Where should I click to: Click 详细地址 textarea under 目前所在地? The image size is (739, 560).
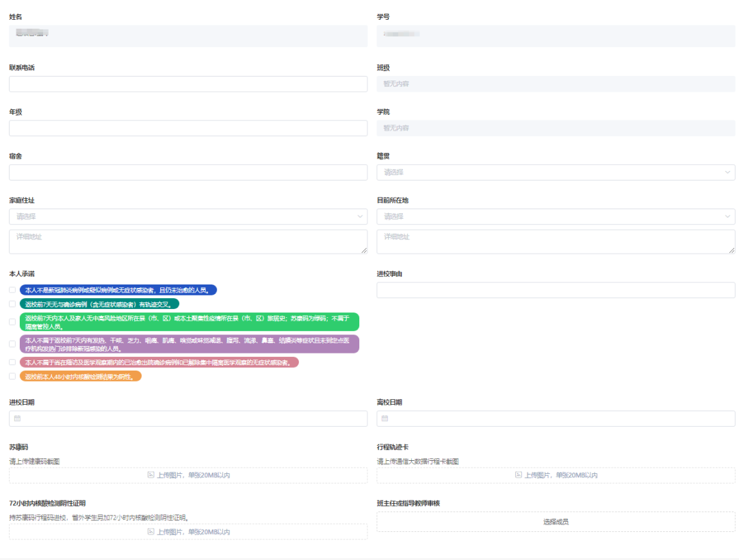556,241
